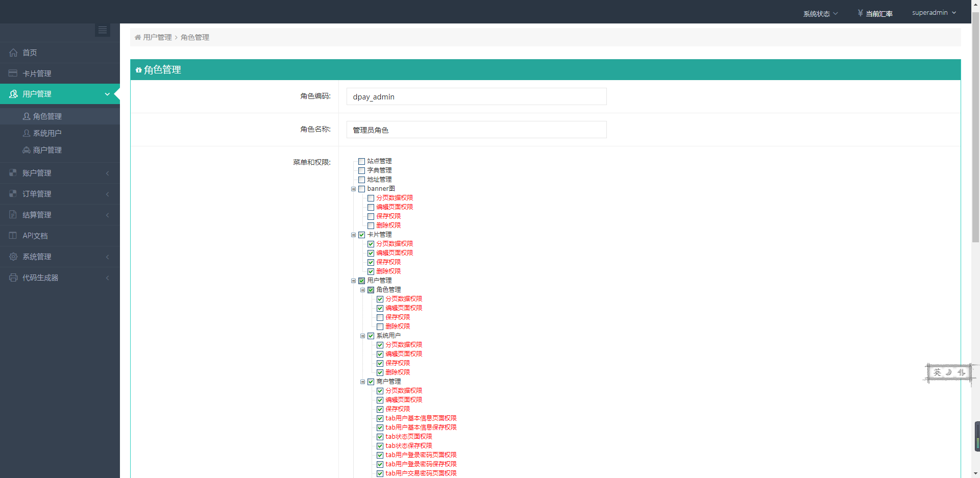Image resolution: width=980 pixels, height=478 pixels.
Task: Collapse 用户管理 using its sidebar chevron
Action: pos(107,94)
